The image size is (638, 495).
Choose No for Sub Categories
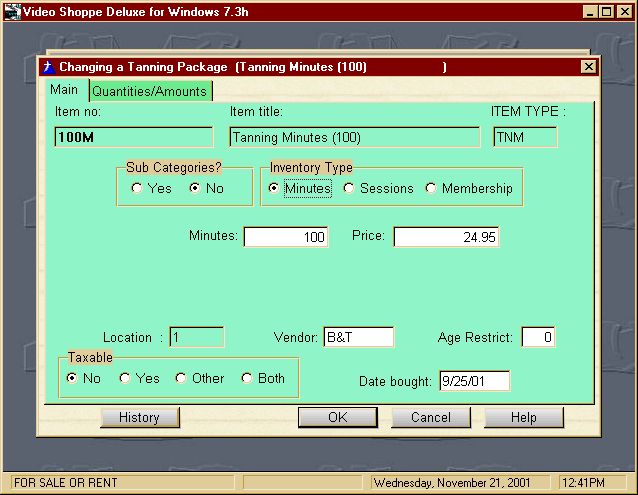click(x=195, y=188)
